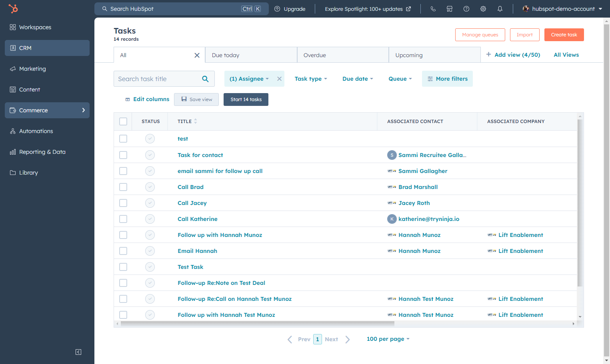The height and width of the screenshot is (364, 610).
Task: Open the calling phone icon
Action: pyautogui.click(x=433, y=9)
